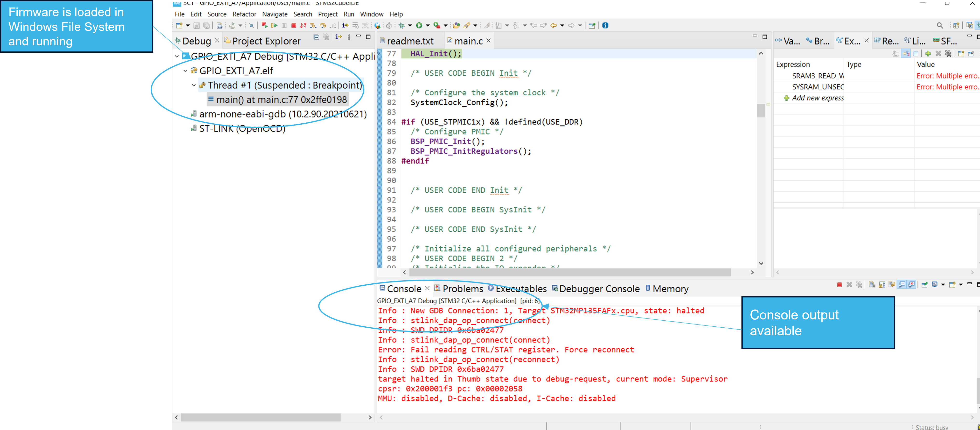The height and width of the screenshot is (430, 980).
Task: Open the Display Selected Console dropdown arrow
Action: (x=943, y=285)
